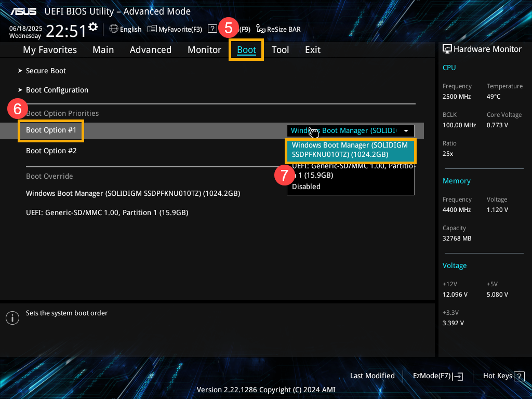Choose Windows Boot Manager SOLIDIGM from dropdown list
The width and height of the screenshot is (532, 399).
point(351,150)
